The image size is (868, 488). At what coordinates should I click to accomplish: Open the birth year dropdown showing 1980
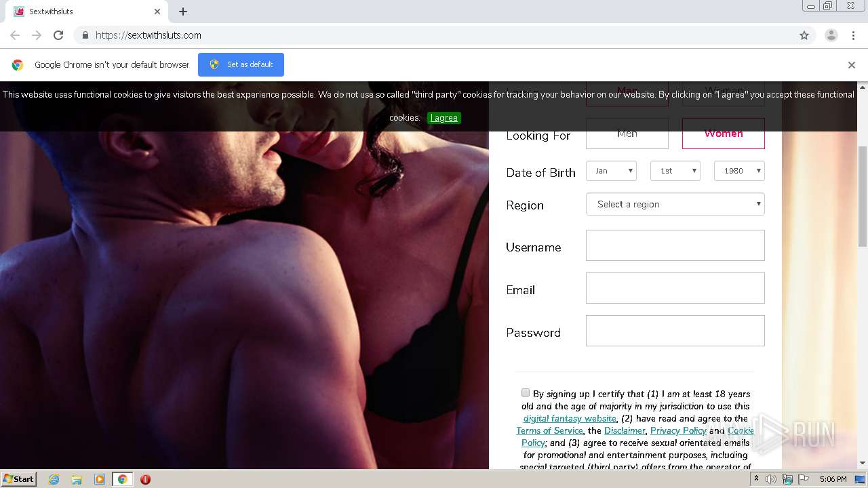tap(739, 171)
